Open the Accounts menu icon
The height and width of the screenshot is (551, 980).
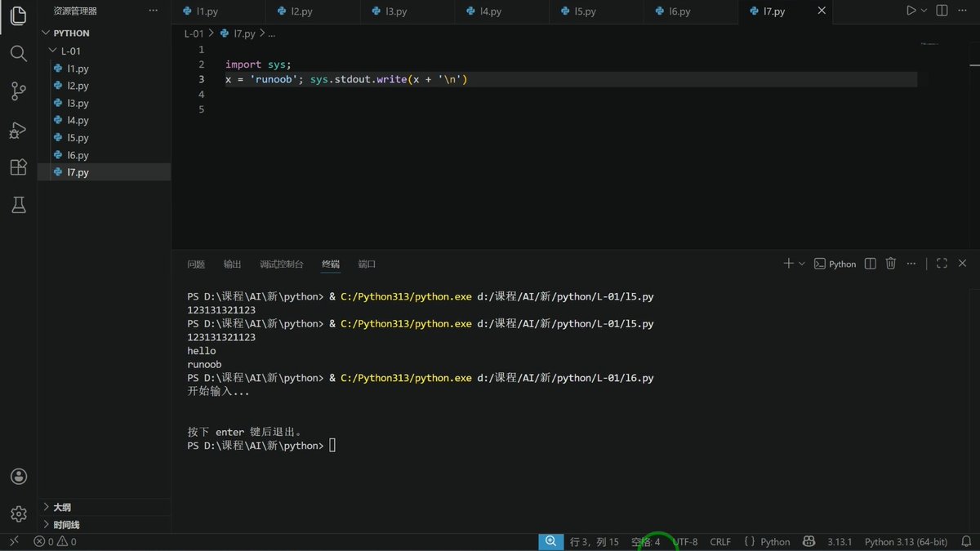click(18, 477)
